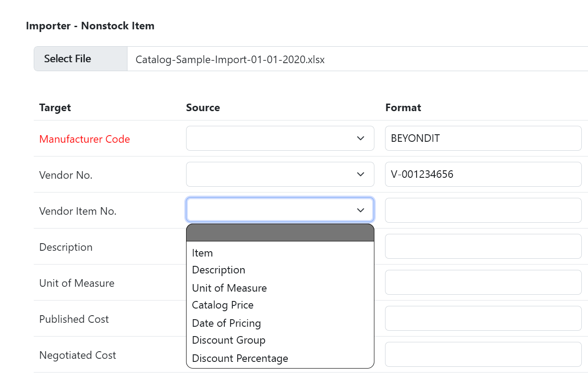The image size is (588, 377).
Task: Click the Description row format field
Action: pyautogui.click(x=483, y=246)
